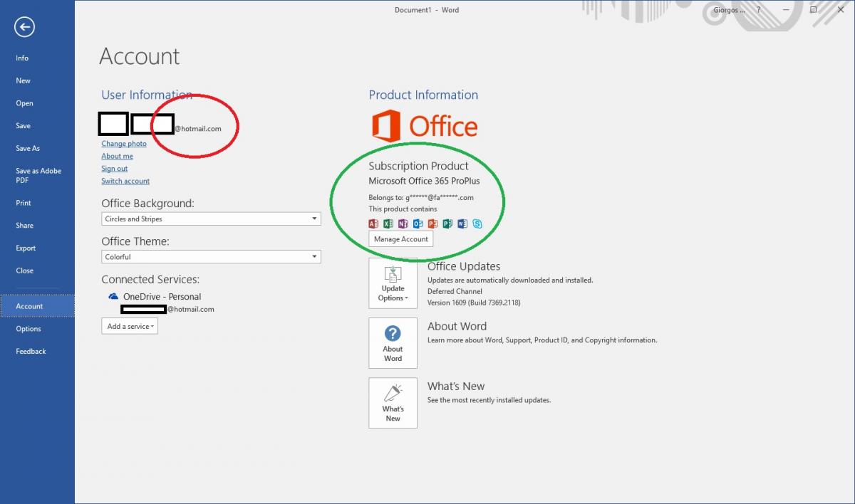Click the Giorgos user name in title bar

(730, 10)
